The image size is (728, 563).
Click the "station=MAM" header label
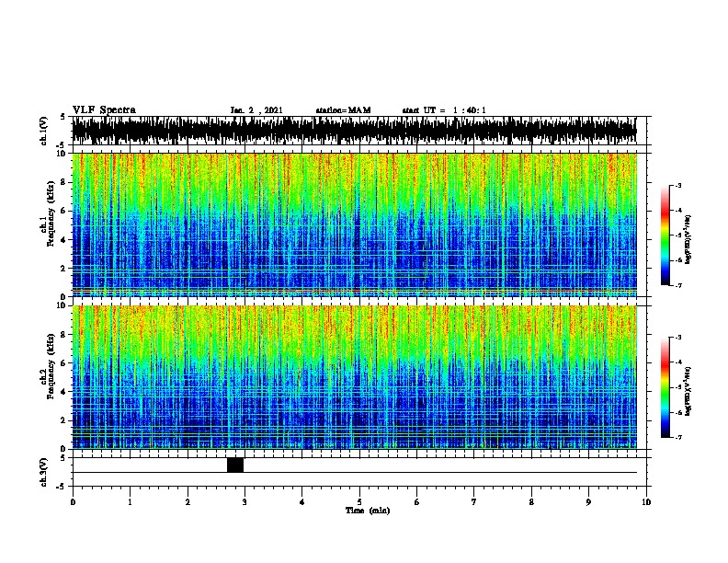pos(343,110)
